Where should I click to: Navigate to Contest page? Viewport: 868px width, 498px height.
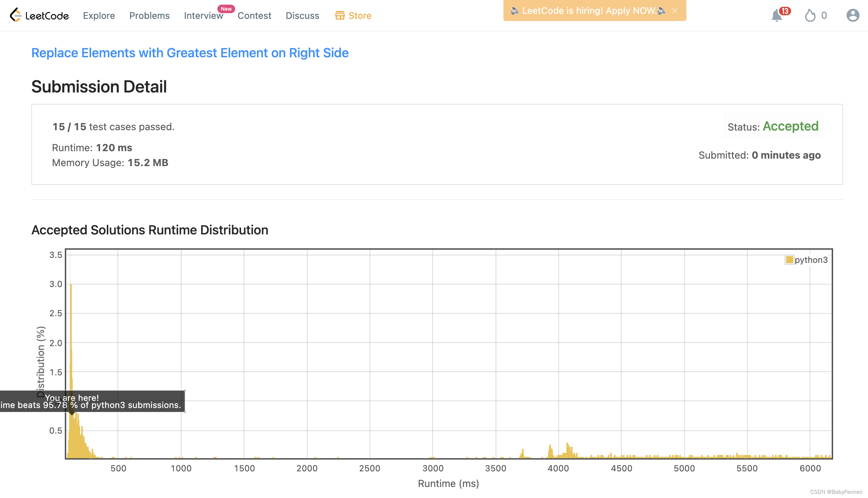[x=254, y=16]
